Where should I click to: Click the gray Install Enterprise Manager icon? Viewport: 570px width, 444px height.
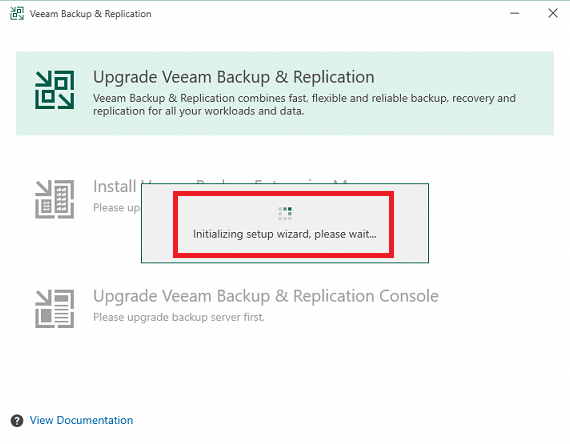point(55,199)
